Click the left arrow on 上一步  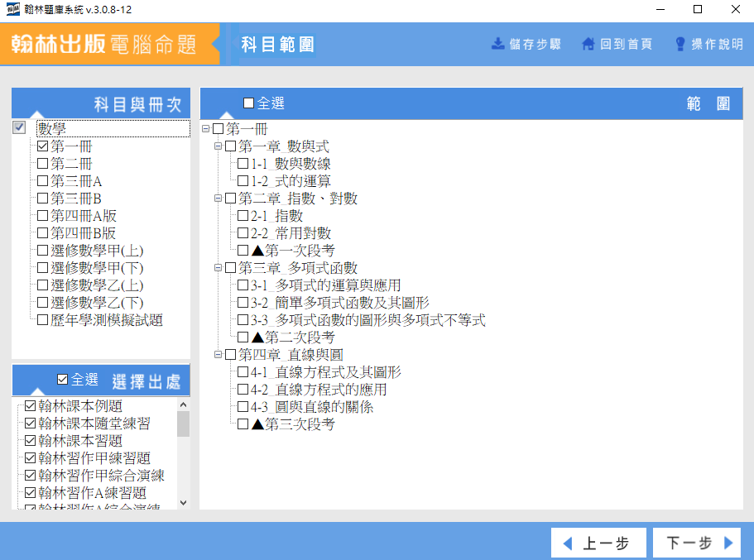(x=567, y=543)
